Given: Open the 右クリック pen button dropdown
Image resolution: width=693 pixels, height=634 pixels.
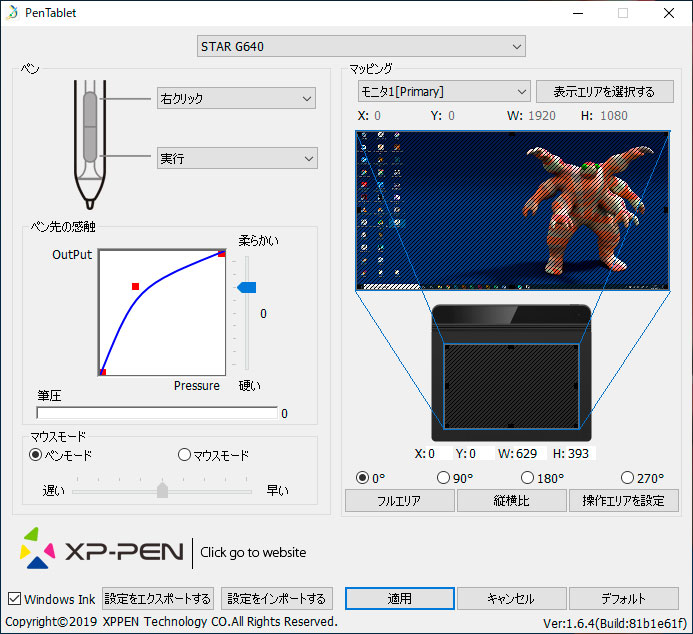Looking at the screenshot, I should pos(236,98).
